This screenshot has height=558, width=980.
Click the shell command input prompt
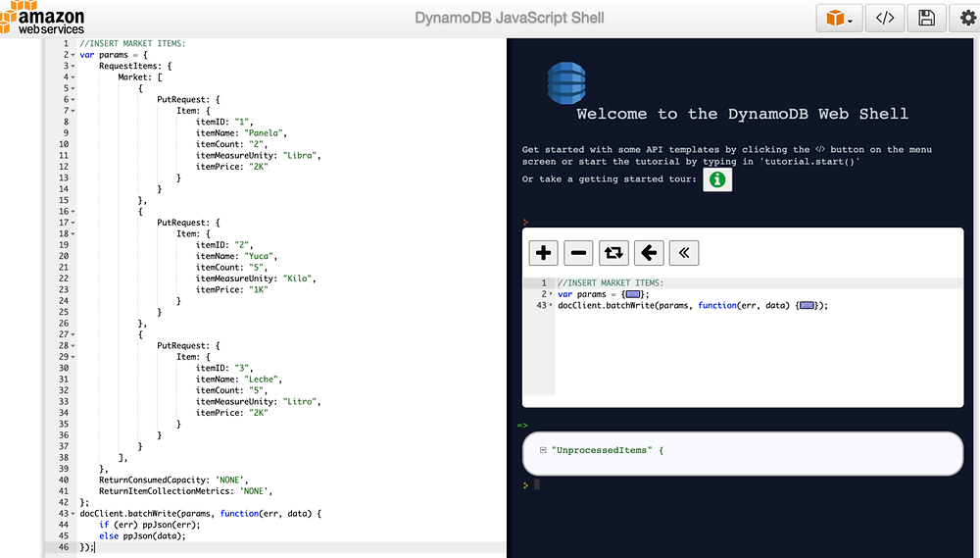536,484
